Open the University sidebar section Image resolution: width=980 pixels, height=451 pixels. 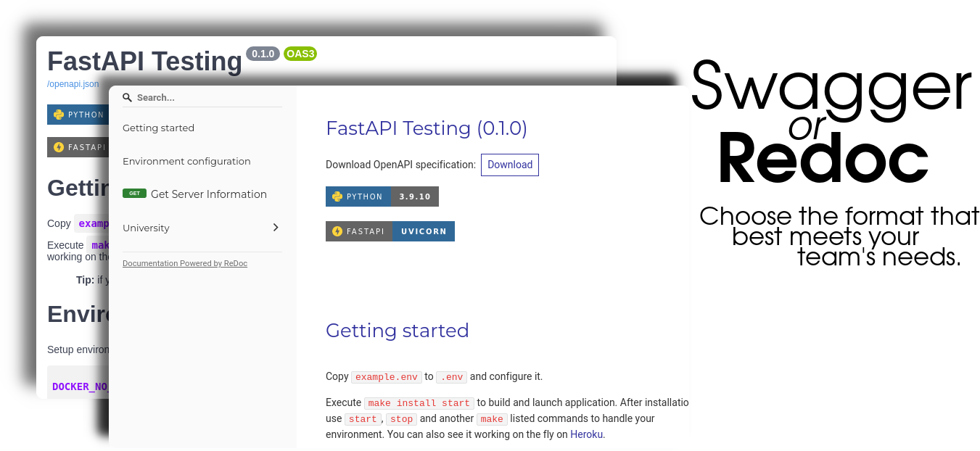pos(146,228)
